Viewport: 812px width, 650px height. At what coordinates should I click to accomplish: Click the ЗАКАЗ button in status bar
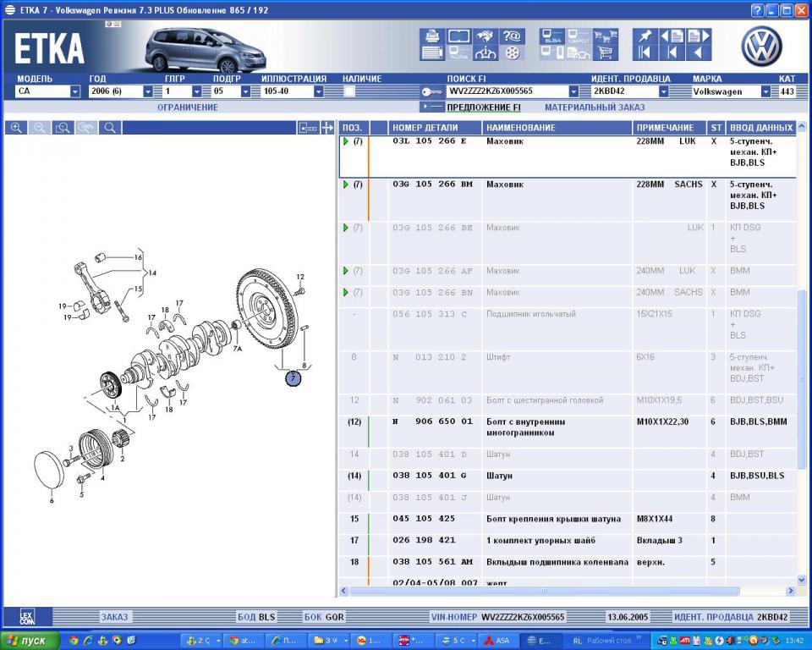(114, 617)
